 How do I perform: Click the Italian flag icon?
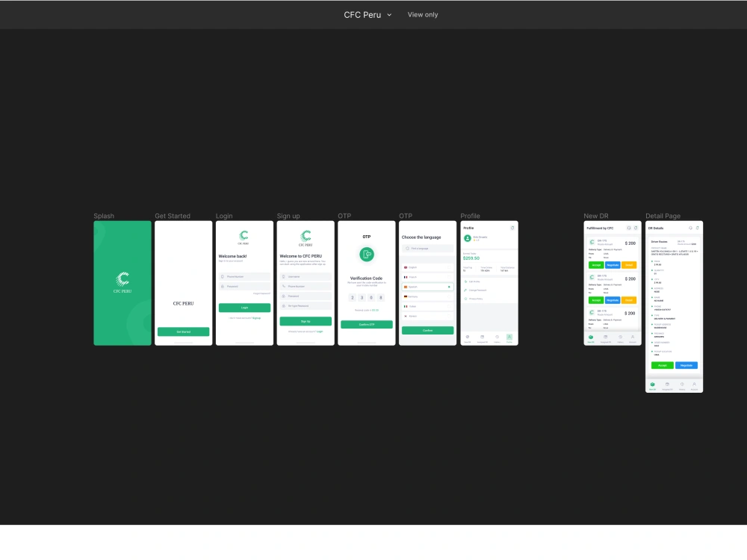pyautogui.click(x=406, y=307)
